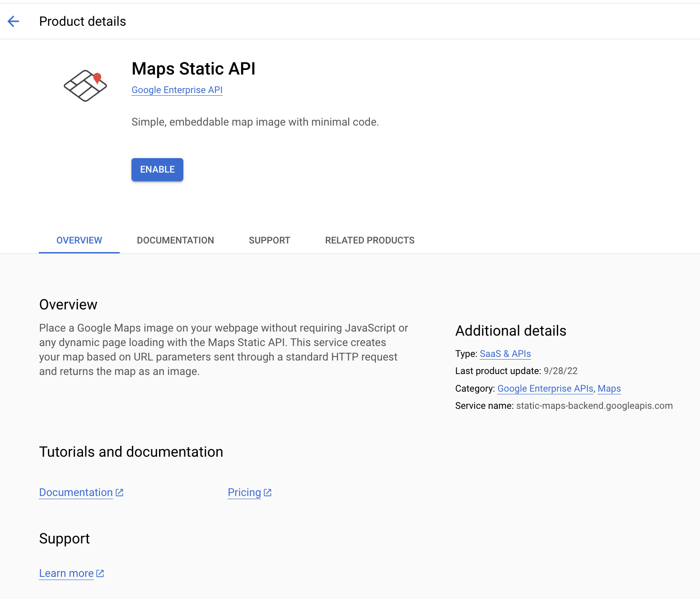Select the service name text
700x599 pixels.
coord(594,406)
